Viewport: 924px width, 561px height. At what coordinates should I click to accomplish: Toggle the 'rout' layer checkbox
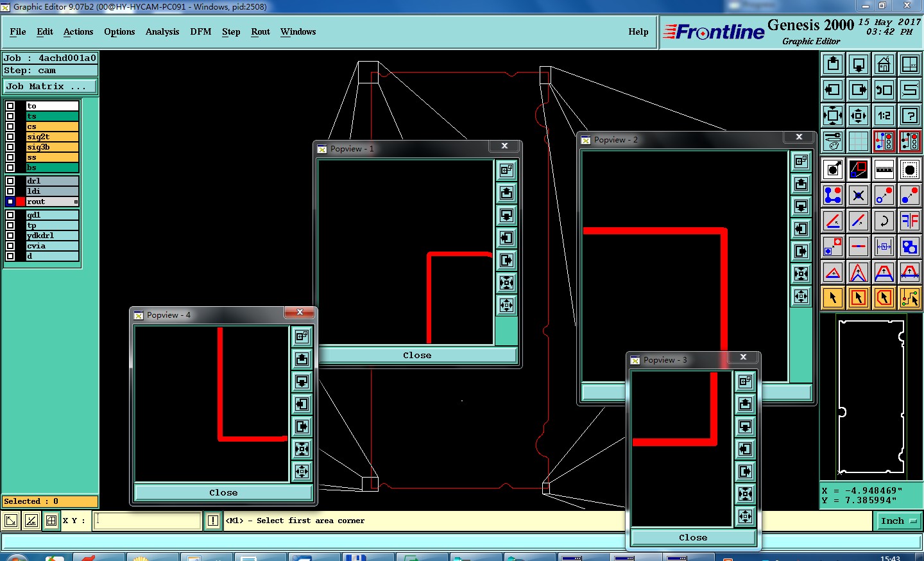[x=10, y=202]
